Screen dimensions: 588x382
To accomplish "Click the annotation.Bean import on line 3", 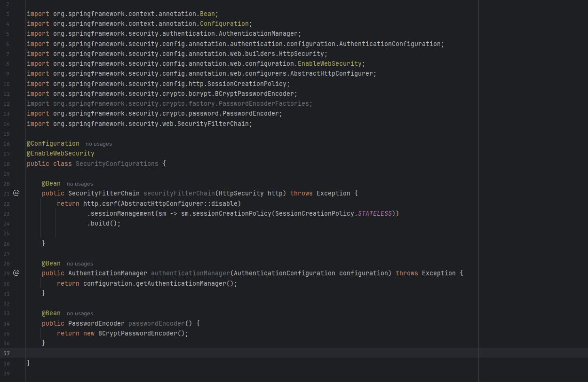I will coord(123,14).
